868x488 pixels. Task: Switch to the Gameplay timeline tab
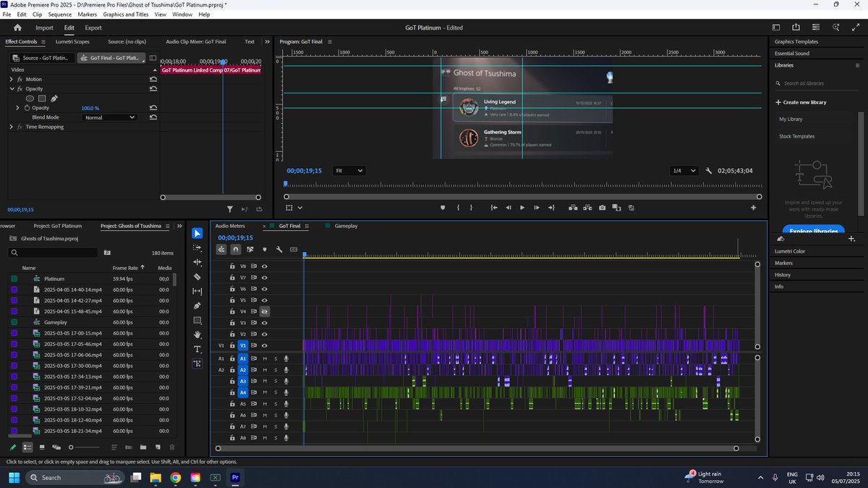[345, 226]
